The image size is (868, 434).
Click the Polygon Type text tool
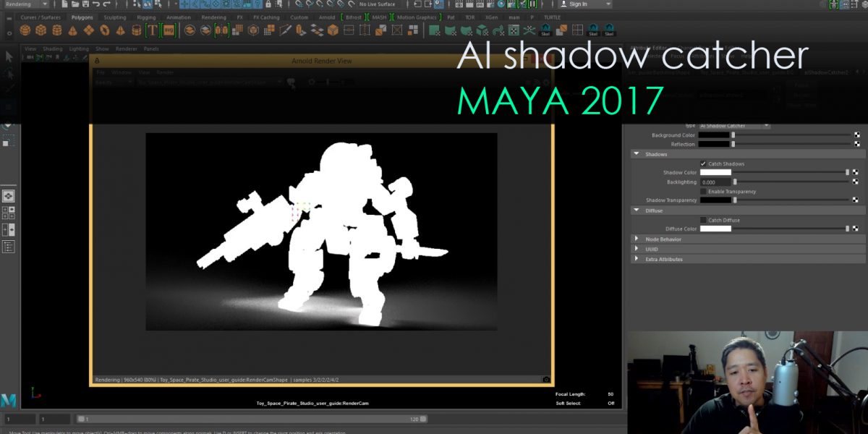click(152, 30)
